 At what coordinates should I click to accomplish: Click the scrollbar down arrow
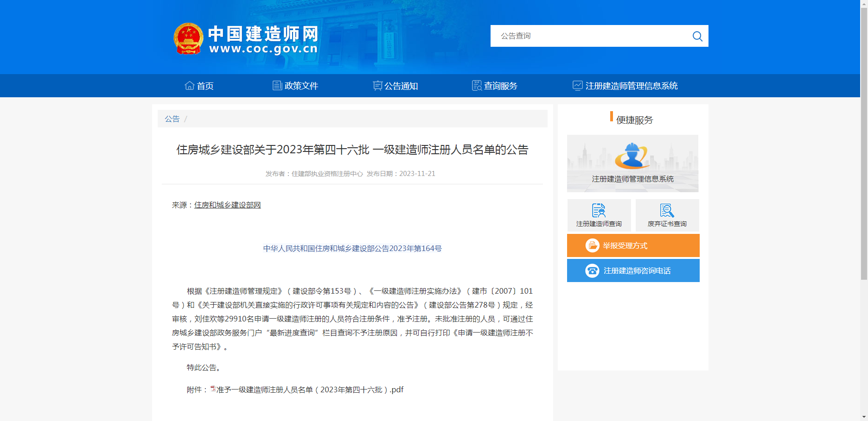point(864,417)
